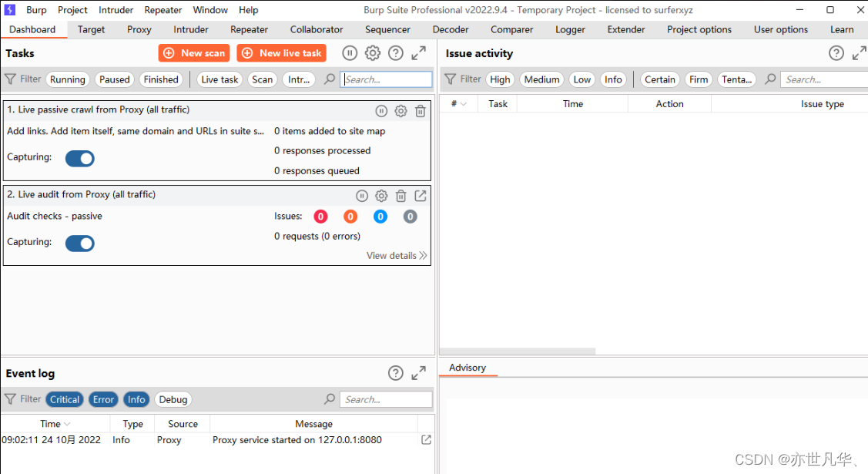This screenshot has width=868, height=474.
Task: Toggle the Debug event log filter
Action: point(173,399)
